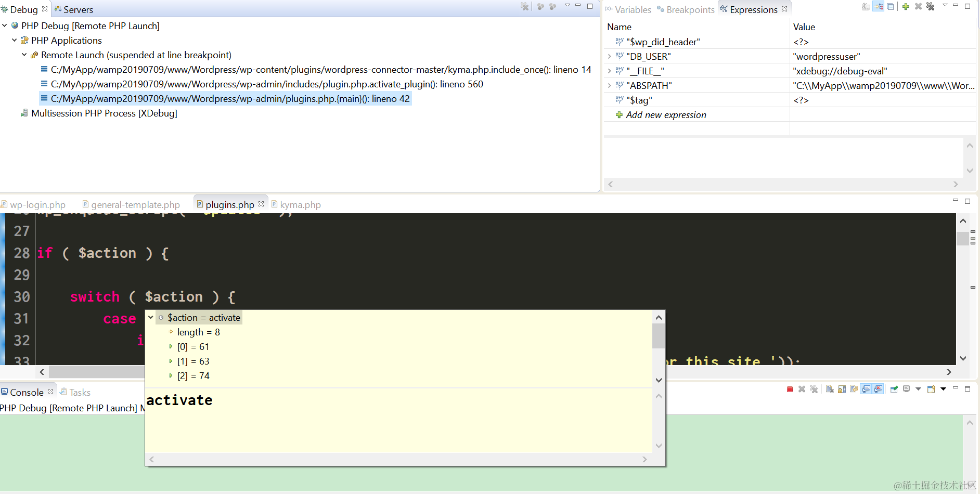
Task: Select kyma.php include_once stack frame line 14
Action: pos(316,69)
